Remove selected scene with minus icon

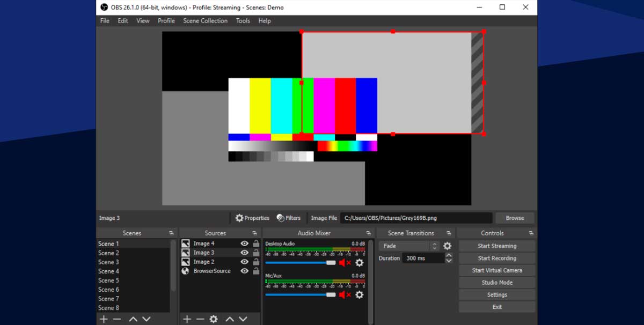click(117, 319)
